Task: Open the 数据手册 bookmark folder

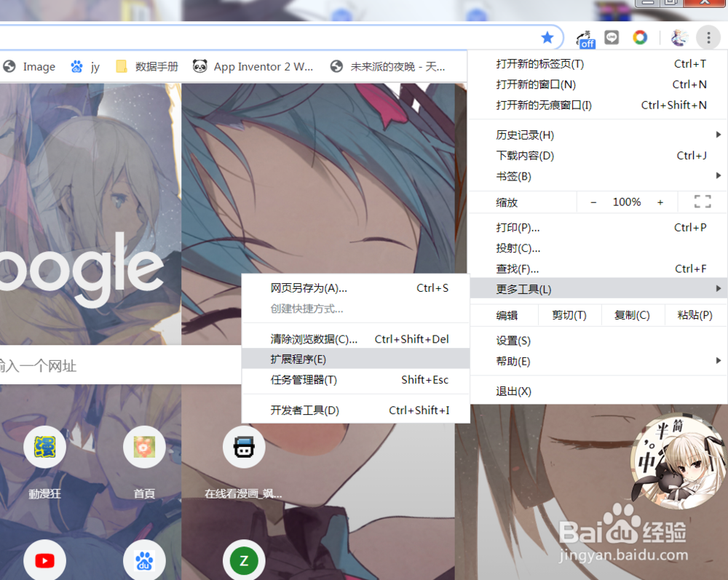Action: pos(147,67)
